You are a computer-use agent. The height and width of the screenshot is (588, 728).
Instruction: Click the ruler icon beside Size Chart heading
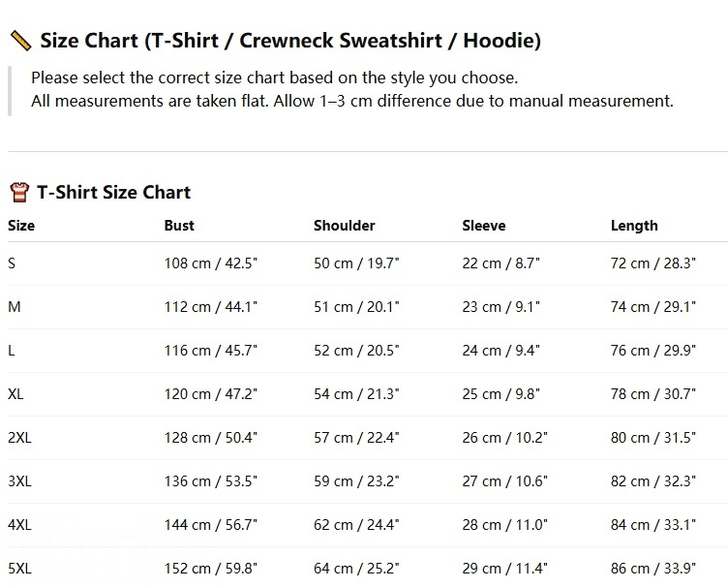click(19, 41)
